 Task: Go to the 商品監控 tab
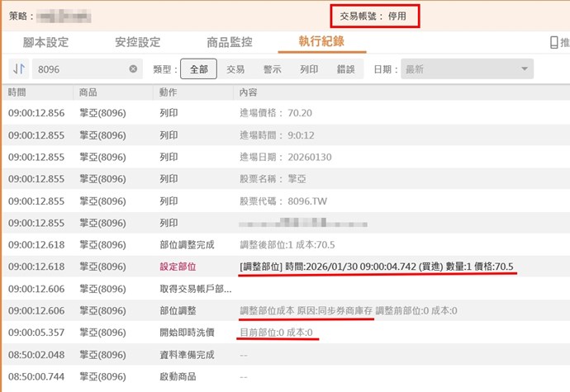tap(229, 43)
